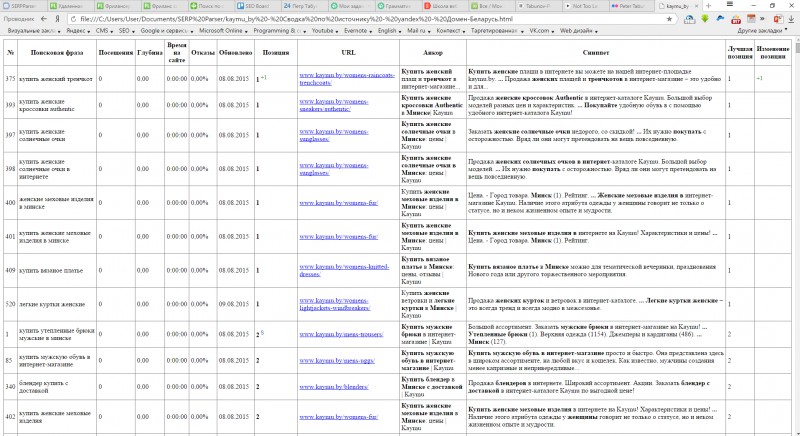The height and width of the screenshot is (436, 800).
Task: Open the mens-uggs URL link
Action: coord(337,360)
